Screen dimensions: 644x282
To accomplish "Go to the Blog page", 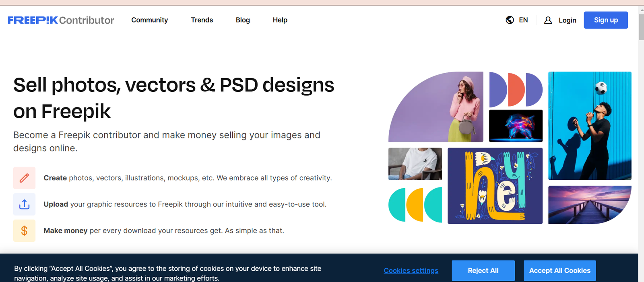I will [243, 20].
